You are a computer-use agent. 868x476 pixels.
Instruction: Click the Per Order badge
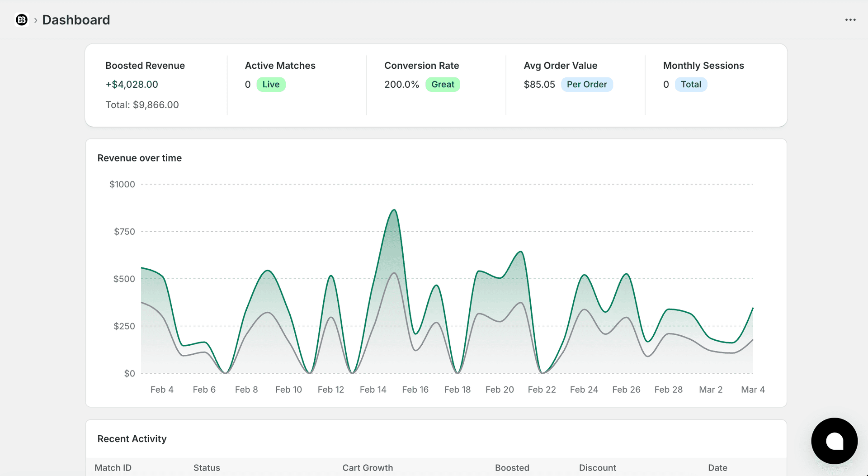pos(587,84)
